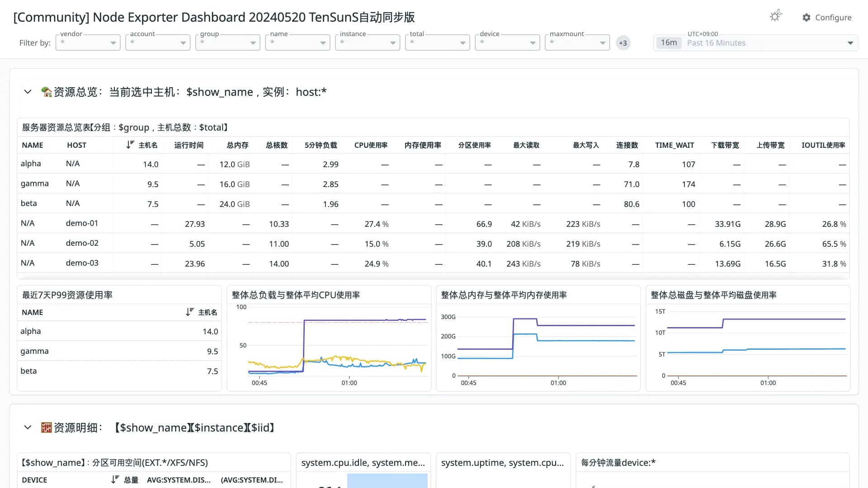Sort by 5分钟负载 column header
The height and width of the screenshot is (488, 868).
[321, 145]
